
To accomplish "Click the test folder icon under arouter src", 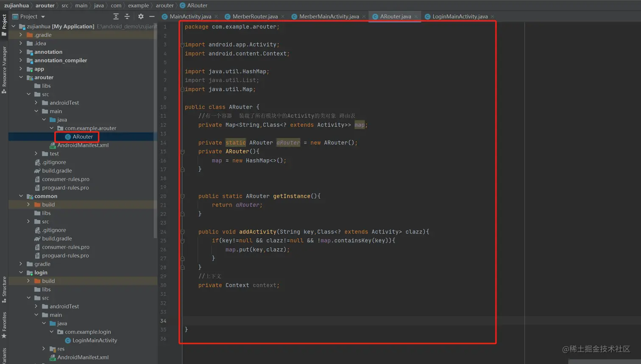I will 45,154.
